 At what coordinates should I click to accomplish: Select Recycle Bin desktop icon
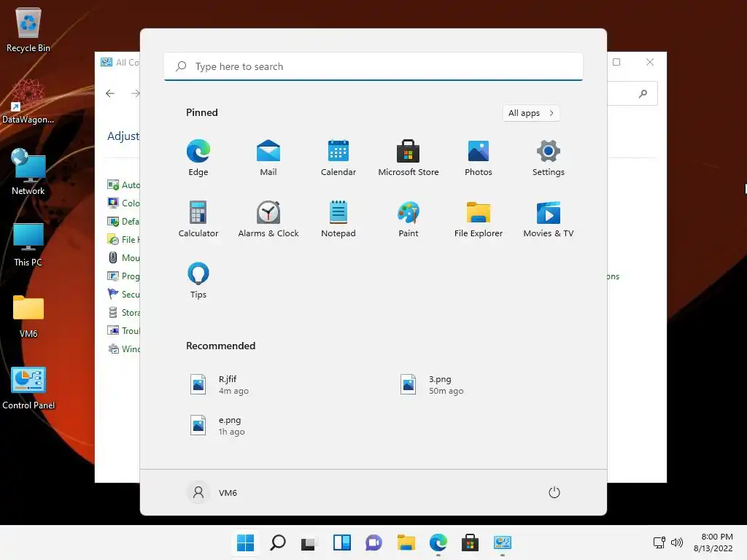pos(28,29)
